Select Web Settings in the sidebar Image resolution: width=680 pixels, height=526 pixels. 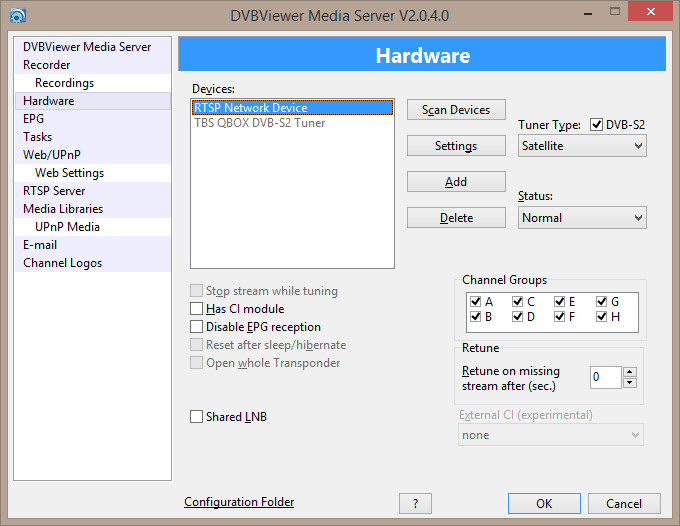coord(69,173)
